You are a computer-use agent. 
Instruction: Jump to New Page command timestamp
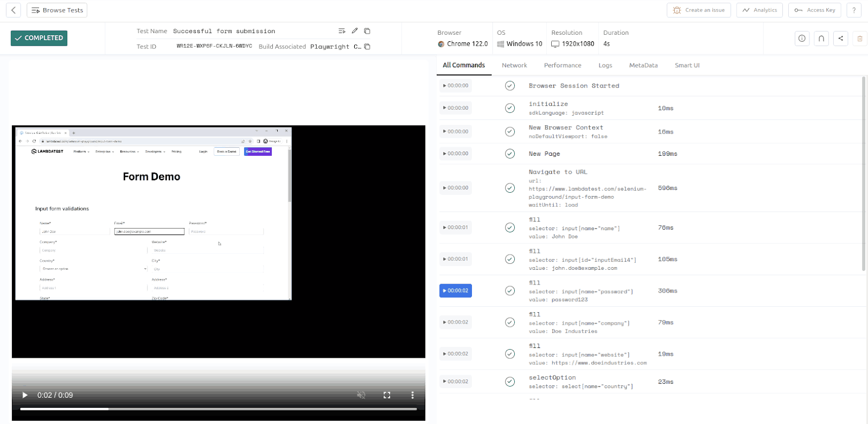click(x=456, y=154)
